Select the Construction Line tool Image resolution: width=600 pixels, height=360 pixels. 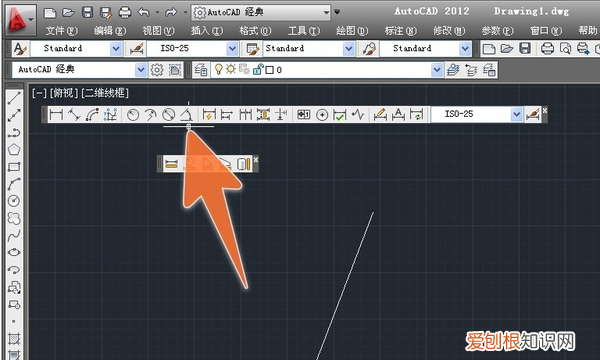pos(14,115)
